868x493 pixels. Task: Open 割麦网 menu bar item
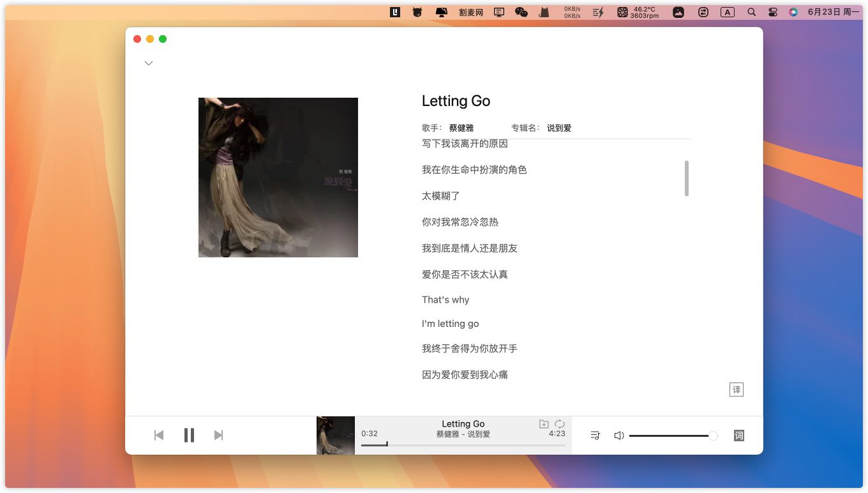tap(471, 12)
